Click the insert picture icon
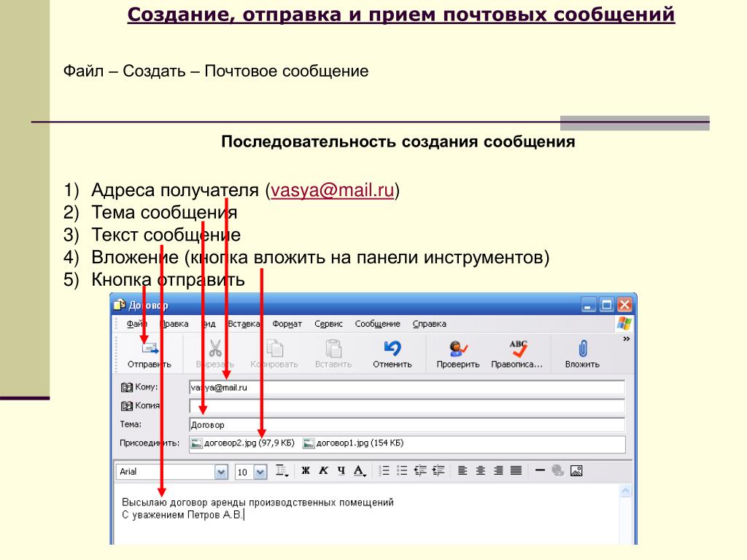This screenshot has width=747, height=560. point(576,471)
